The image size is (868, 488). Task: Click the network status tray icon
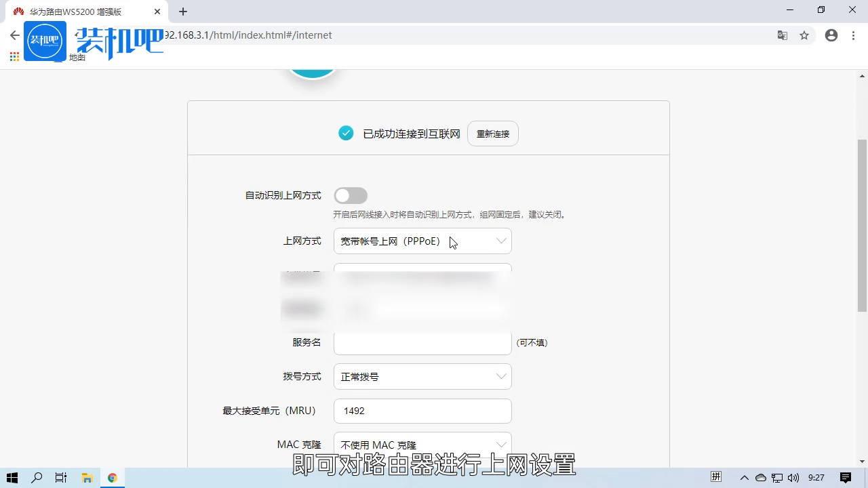(777, 478)
